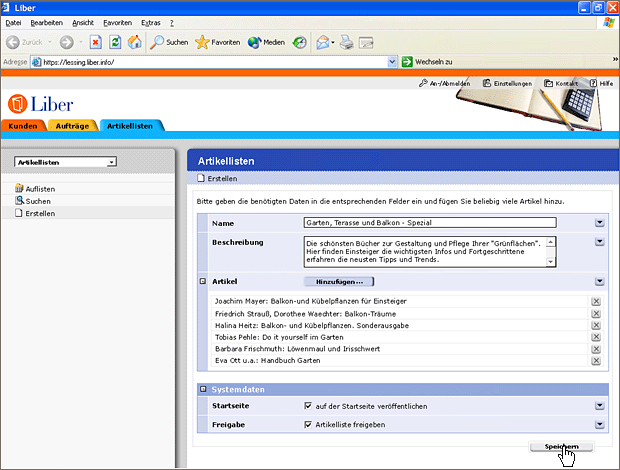Click the IE Forward arrow button
The height and width of the screenshot is (470, 620).
[66, 42]
